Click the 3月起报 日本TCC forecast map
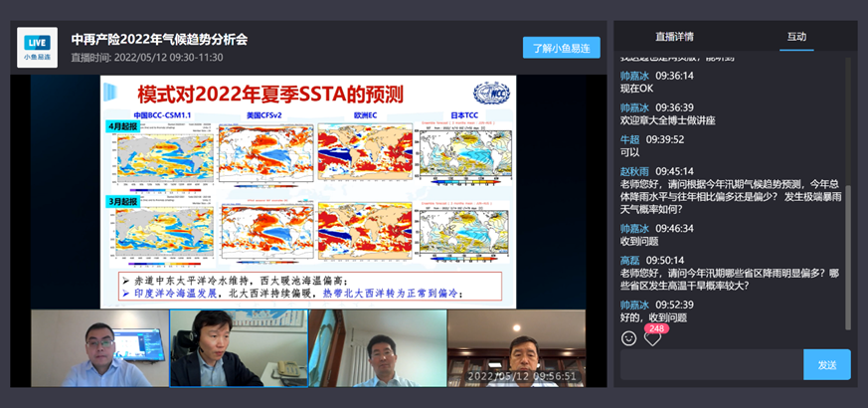 pos(464,231)
